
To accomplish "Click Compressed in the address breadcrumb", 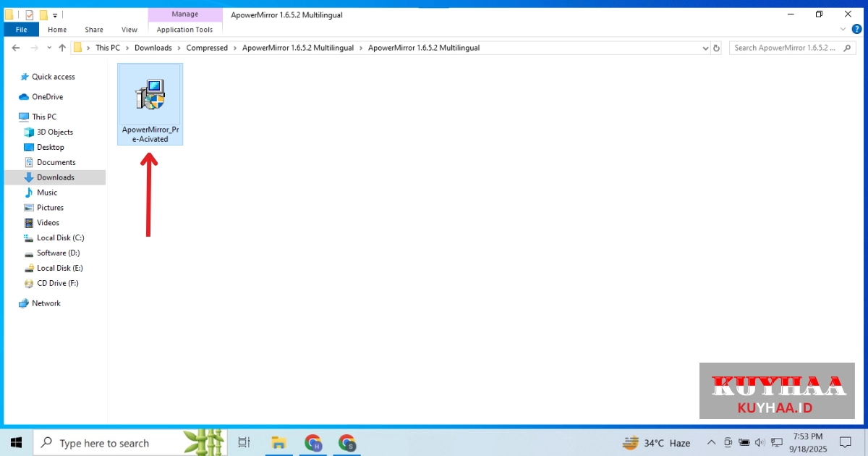I will [x=207, y=48].
